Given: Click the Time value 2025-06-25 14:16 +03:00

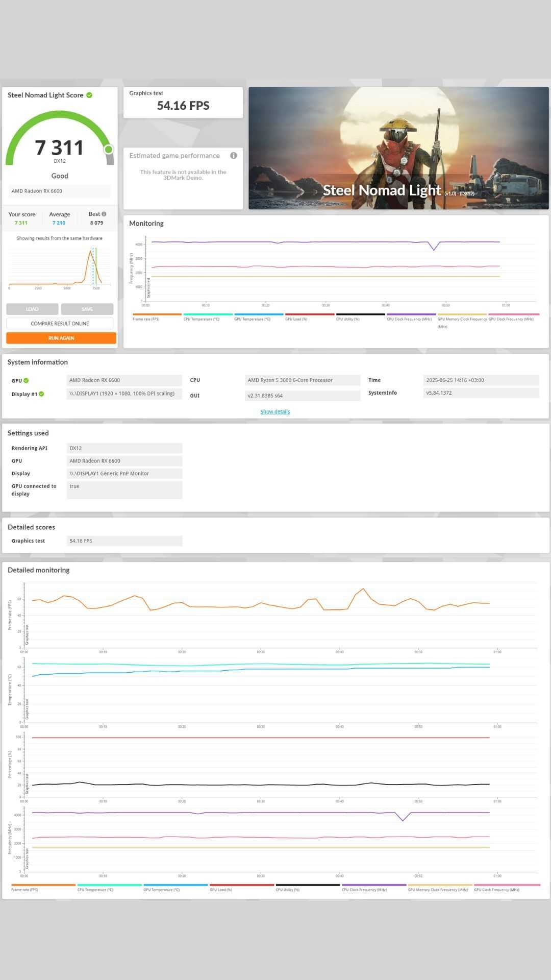Looking at the screenshot, I should click(481, 380).
